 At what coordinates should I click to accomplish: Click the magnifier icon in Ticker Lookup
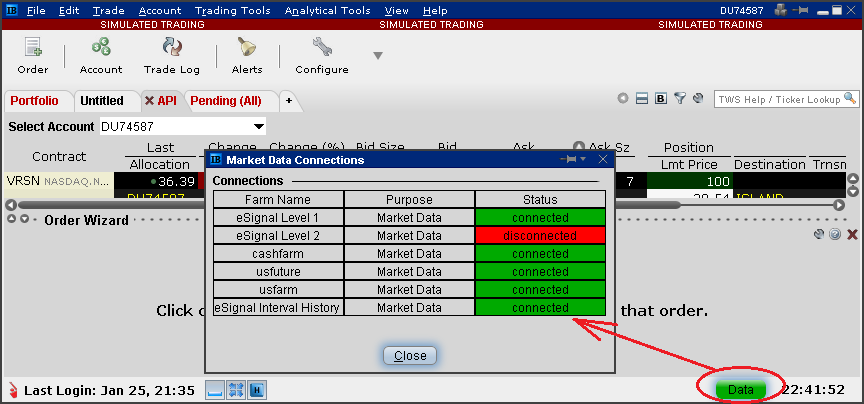850,99
